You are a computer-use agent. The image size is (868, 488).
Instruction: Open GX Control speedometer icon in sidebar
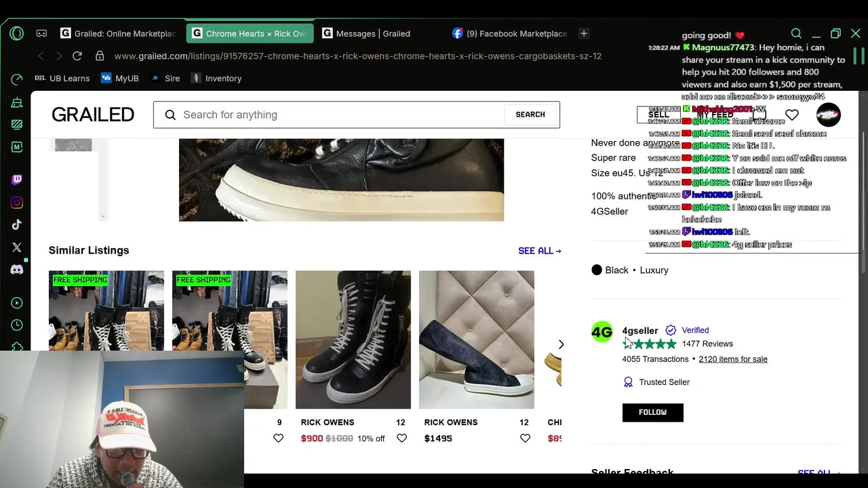tap(17, 79)
